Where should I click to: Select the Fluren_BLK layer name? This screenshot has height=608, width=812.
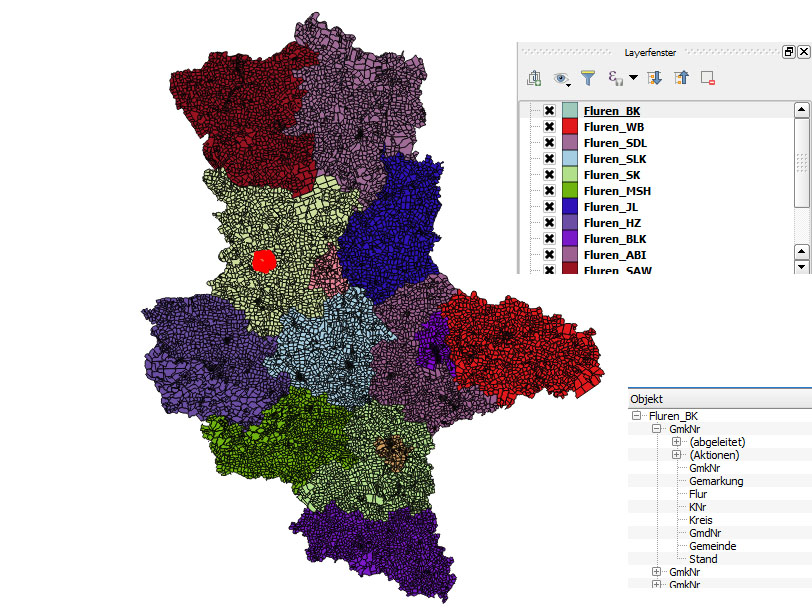(x=615, y=239)
